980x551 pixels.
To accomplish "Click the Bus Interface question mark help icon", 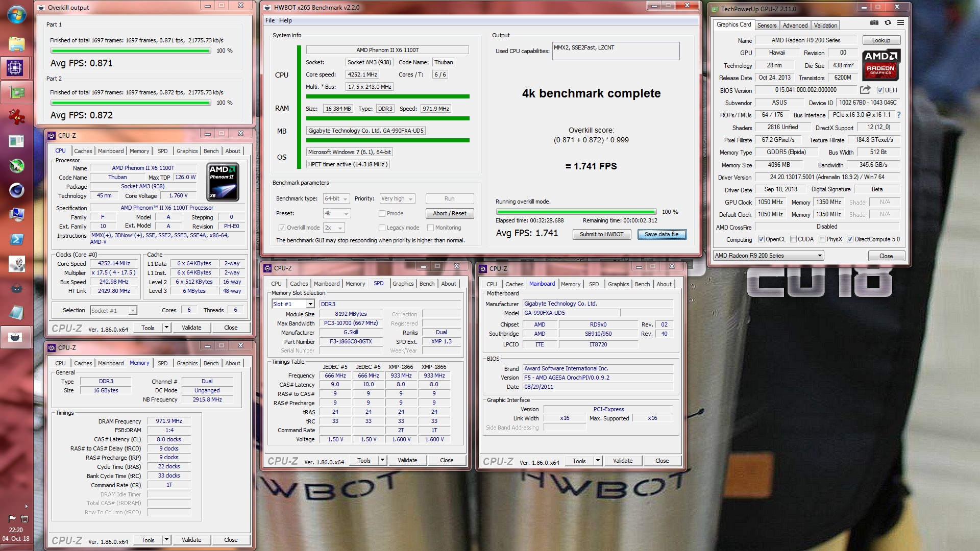I will click(x=899, y=115).
